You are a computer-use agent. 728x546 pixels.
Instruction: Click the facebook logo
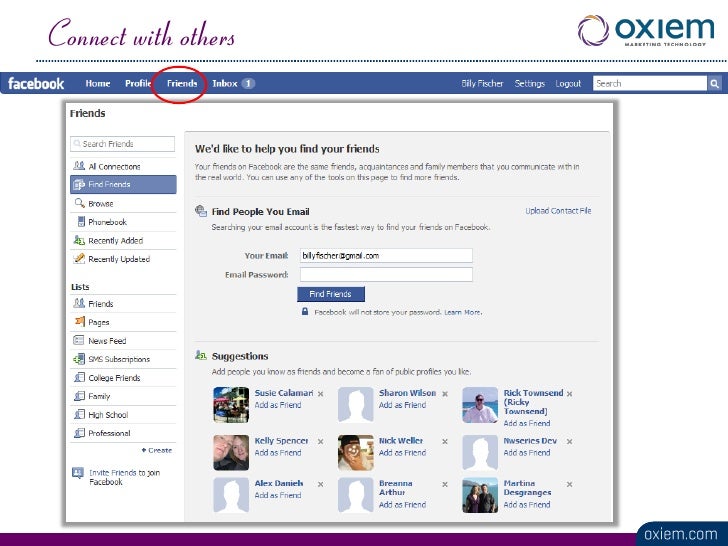(36, 84)
